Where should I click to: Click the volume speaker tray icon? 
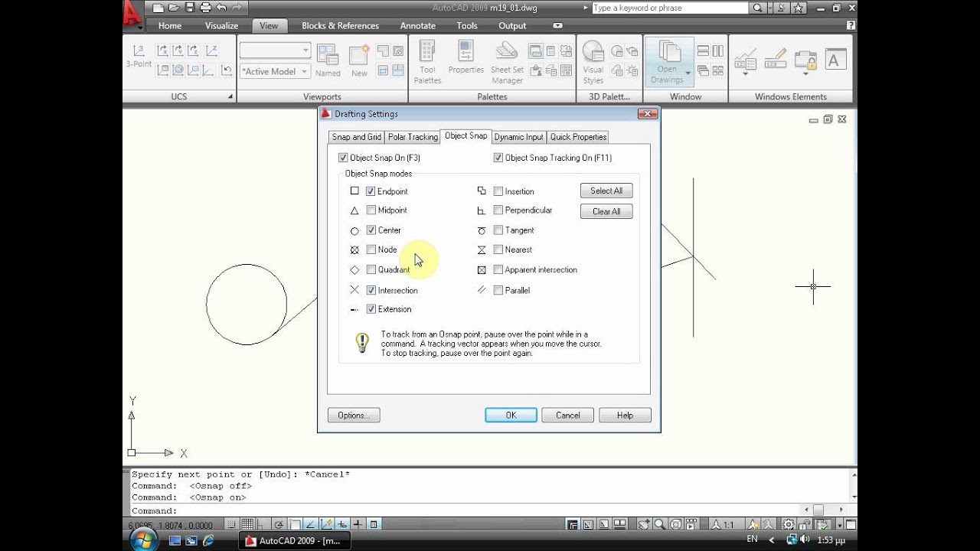coord(804,540)
